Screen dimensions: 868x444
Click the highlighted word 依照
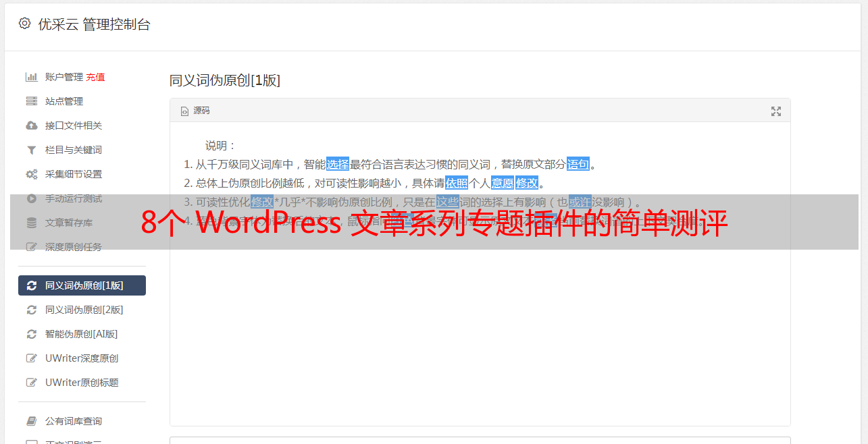click(x=457, y=183)
